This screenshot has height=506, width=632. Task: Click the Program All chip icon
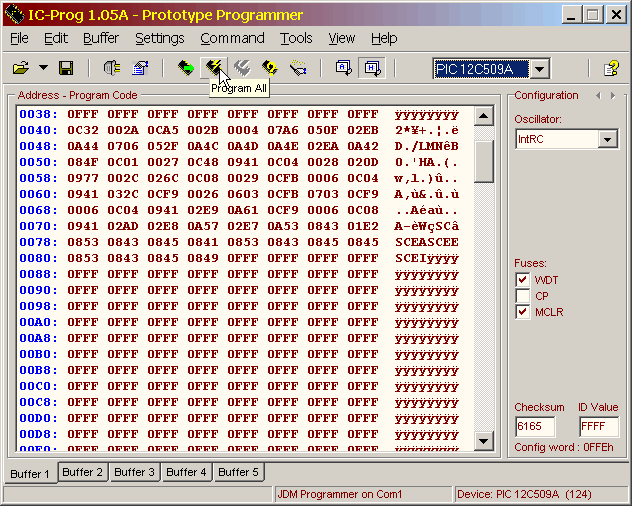point(214,68)
